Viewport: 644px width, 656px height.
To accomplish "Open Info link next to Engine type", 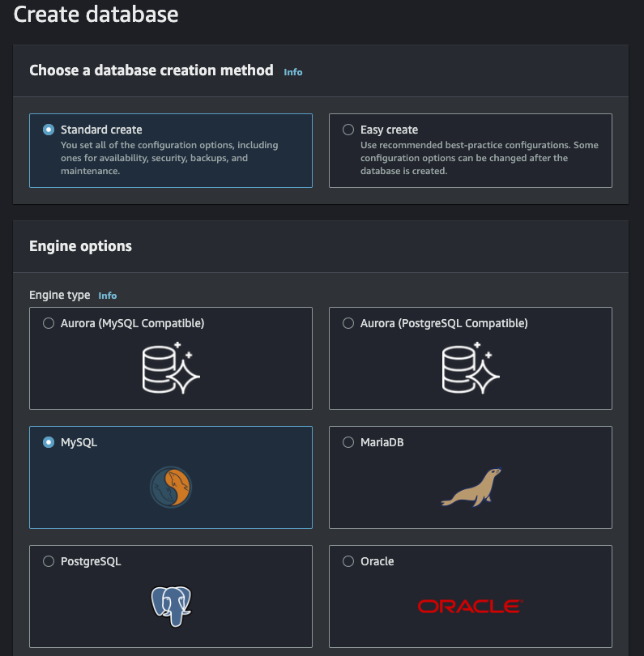I will coord(108,296).
